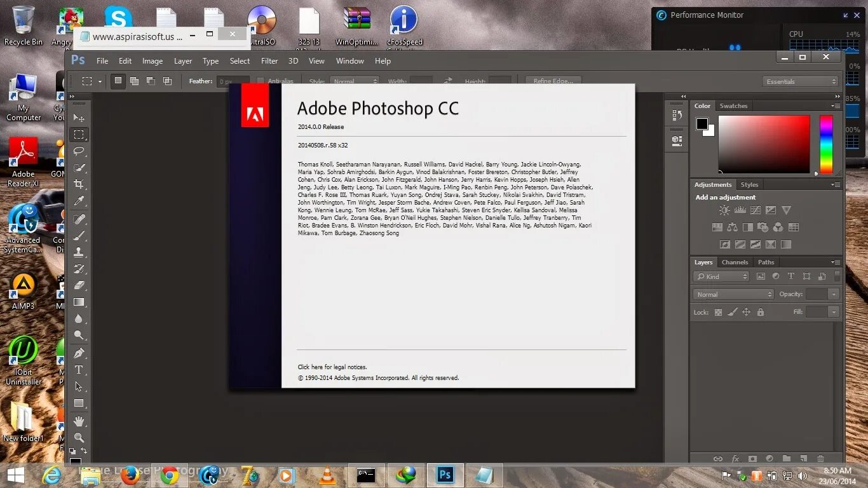This screenshot has height=488, width=868.
Task: Select the Clone Stamp tool
Action: (x=79, y=252)
